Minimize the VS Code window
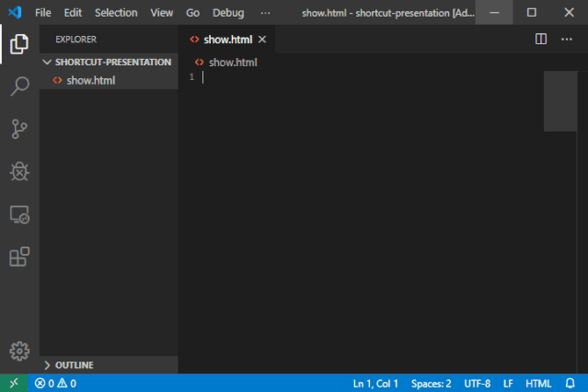 point(494,12)
